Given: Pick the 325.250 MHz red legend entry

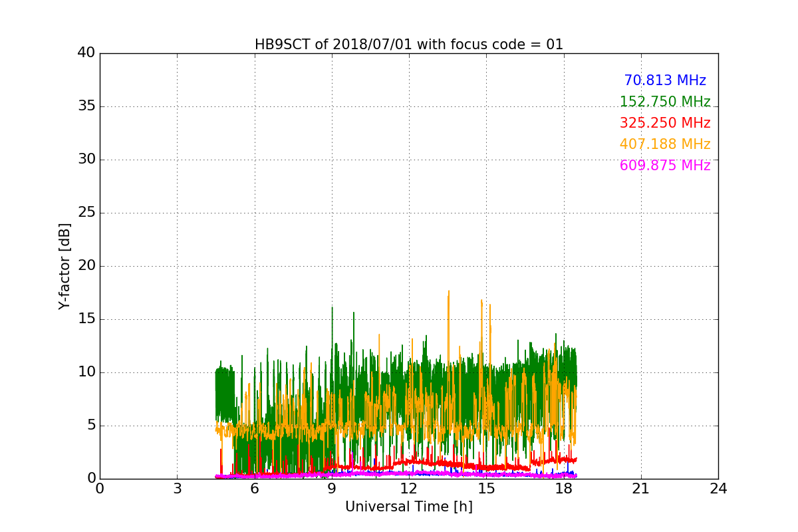Looking at the screenshot, I should (664, 123).
